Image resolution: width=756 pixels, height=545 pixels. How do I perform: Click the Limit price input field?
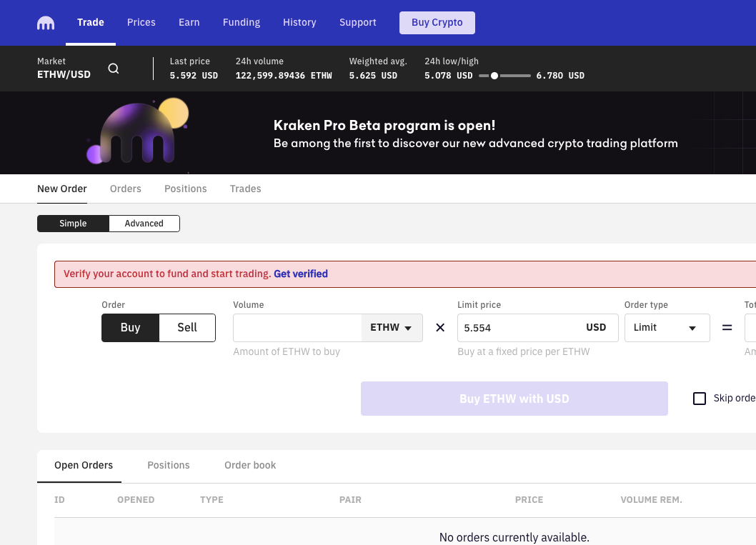pos(537,328)
